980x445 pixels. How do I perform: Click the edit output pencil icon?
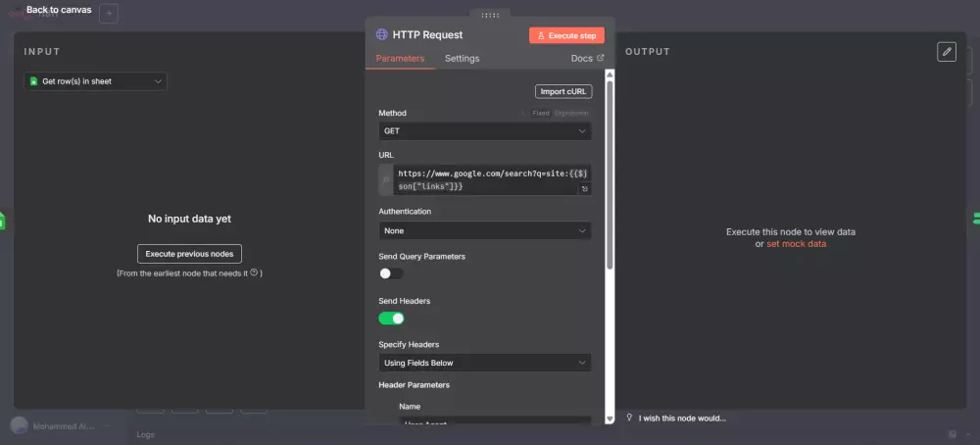[x=947, y=52]
